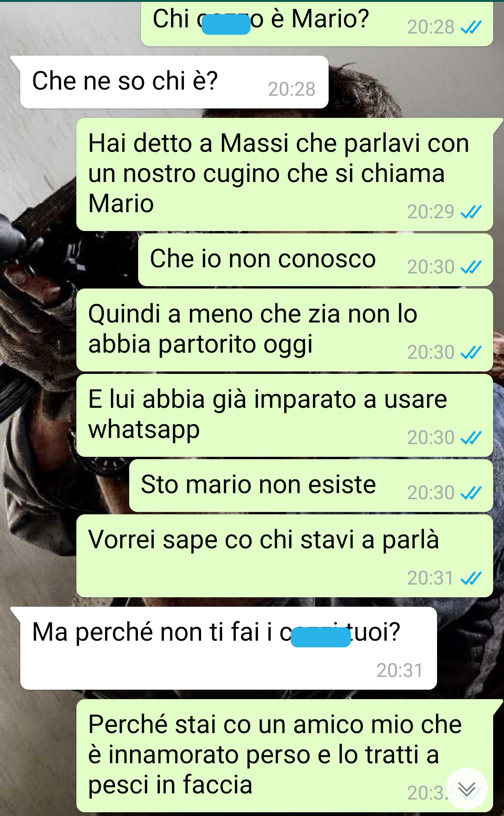Tap 'Vorrei sape co chi stavi' message
This screenshot has height=816, width=504.
(285, 556)
